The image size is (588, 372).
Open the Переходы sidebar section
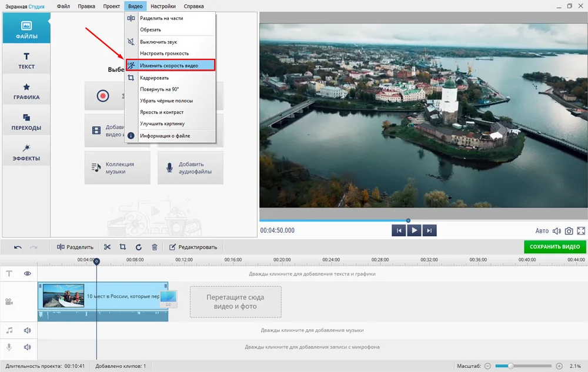point(26,122)
